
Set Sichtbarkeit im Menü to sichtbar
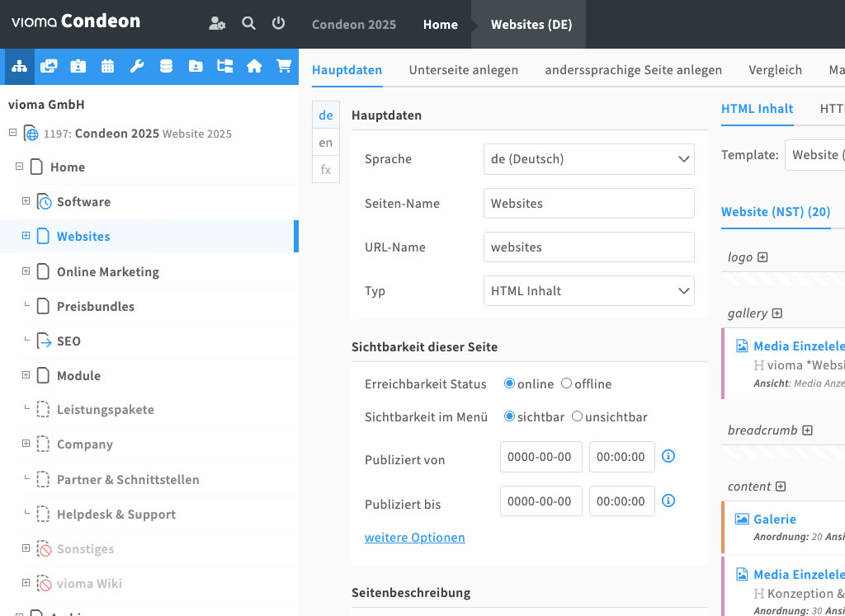tap(508, 416)
